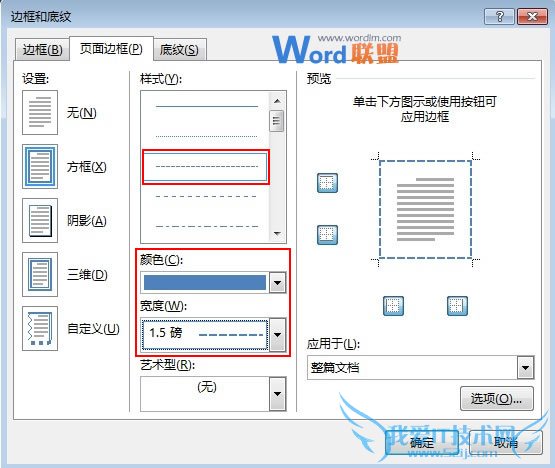Click the 1.5 磅 width value box
Viewport: 555px width, 468px height.
click(205, 335)
